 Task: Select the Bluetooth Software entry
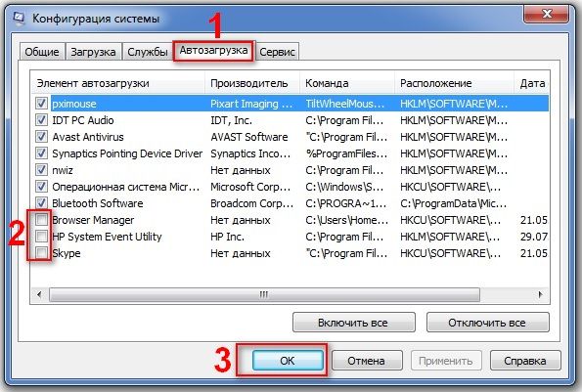[98, 203]
